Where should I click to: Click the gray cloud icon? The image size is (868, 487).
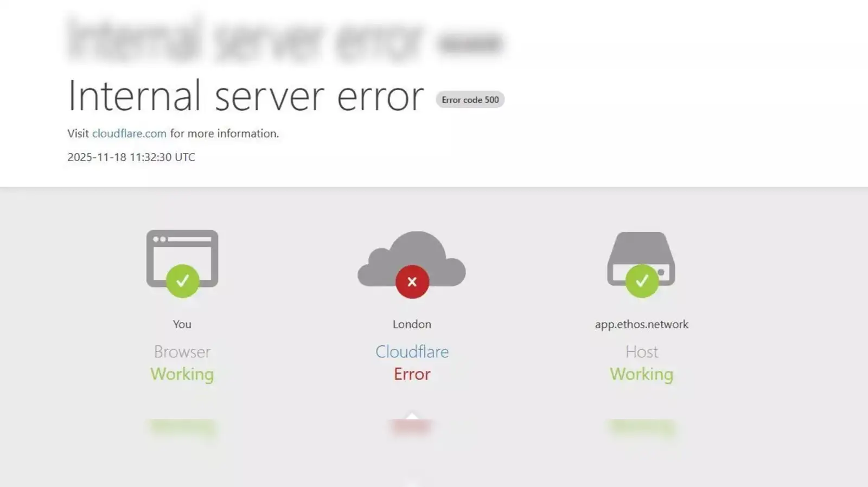tap(412, 258)
